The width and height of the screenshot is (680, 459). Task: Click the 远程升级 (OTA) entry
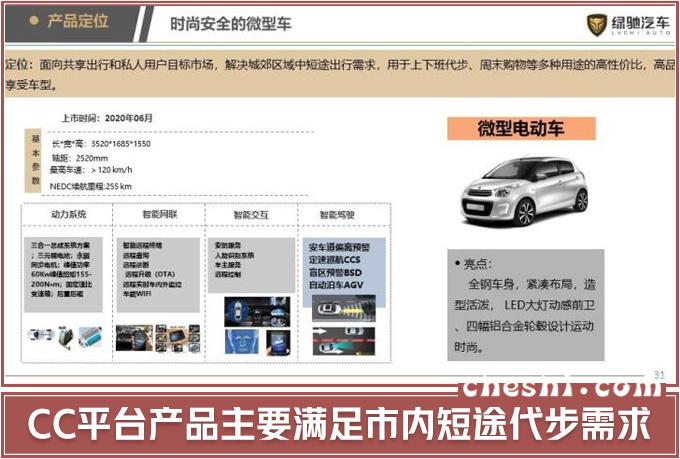pyautogui.click(x=150, y=274)
